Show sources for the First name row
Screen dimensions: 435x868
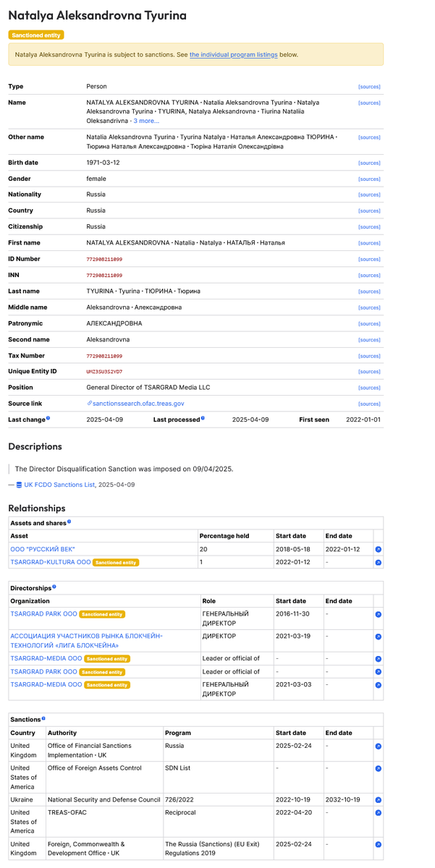(369, 244)
